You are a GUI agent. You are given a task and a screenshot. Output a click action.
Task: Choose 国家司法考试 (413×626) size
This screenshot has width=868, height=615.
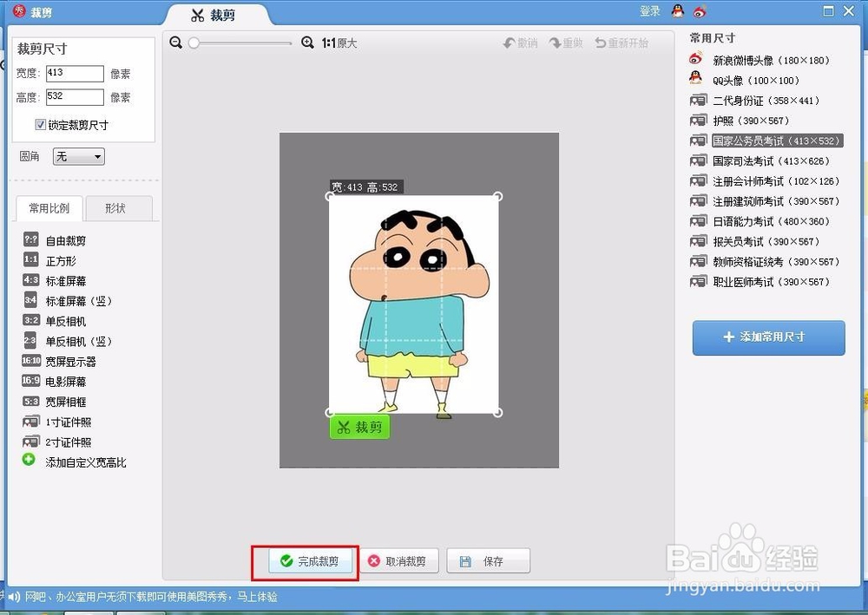(759, 161)
